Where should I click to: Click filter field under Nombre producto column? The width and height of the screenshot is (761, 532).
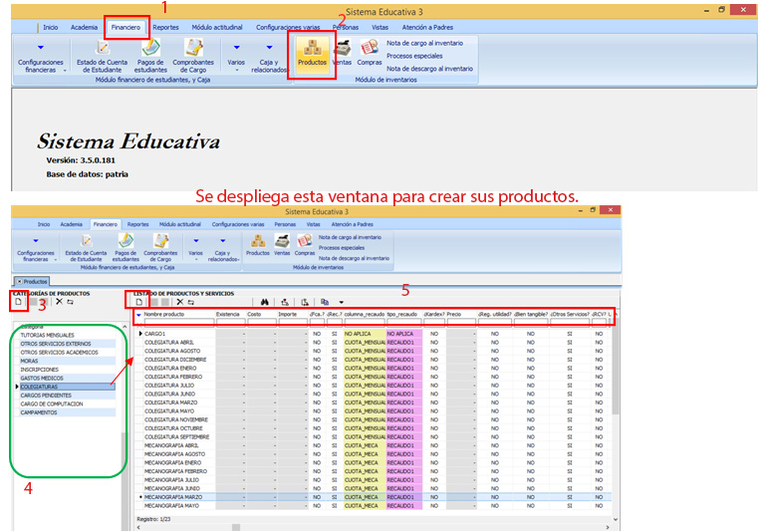point(178,323)
